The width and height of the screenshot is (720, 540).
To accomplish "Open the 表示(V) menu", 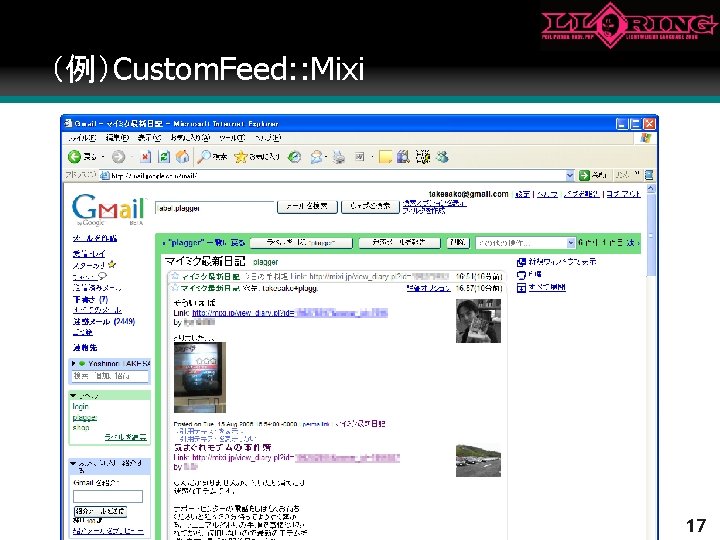I will click(x=149, y=138).
